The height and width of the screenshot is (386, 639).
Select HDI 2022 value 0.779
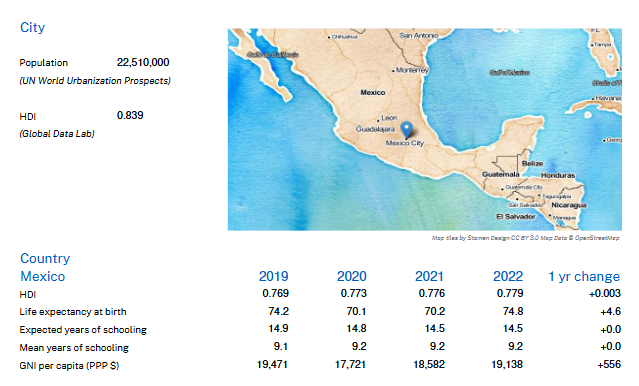click(510, 293)
